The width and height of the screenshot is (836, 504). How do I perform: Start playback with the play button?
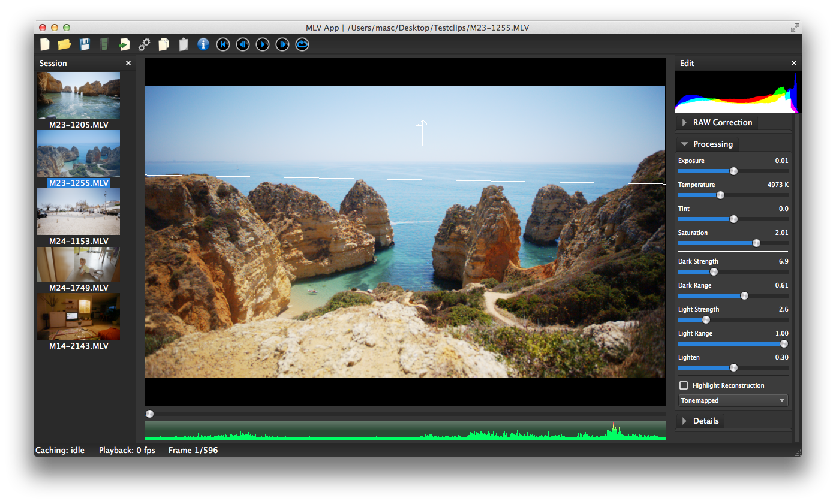(x=263, y=44)
